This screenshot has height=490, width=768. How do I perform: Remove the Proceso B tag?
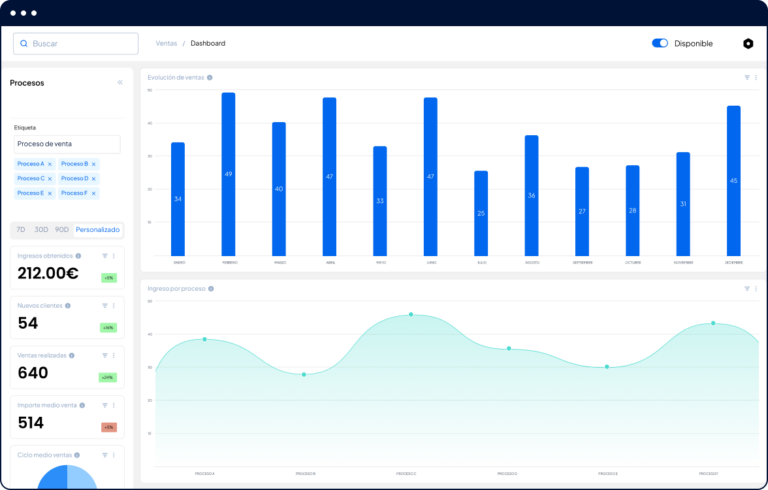(94, 164)
